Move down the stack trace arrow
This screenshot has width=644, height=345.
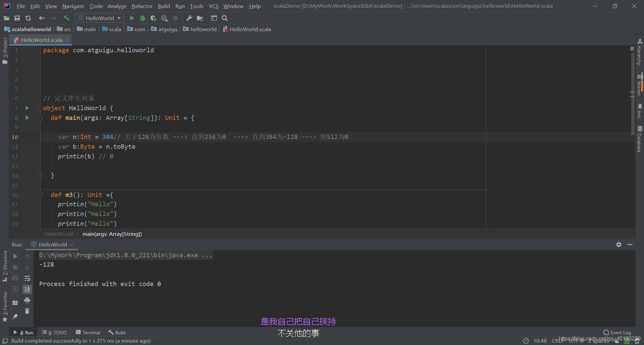(27, 267)
